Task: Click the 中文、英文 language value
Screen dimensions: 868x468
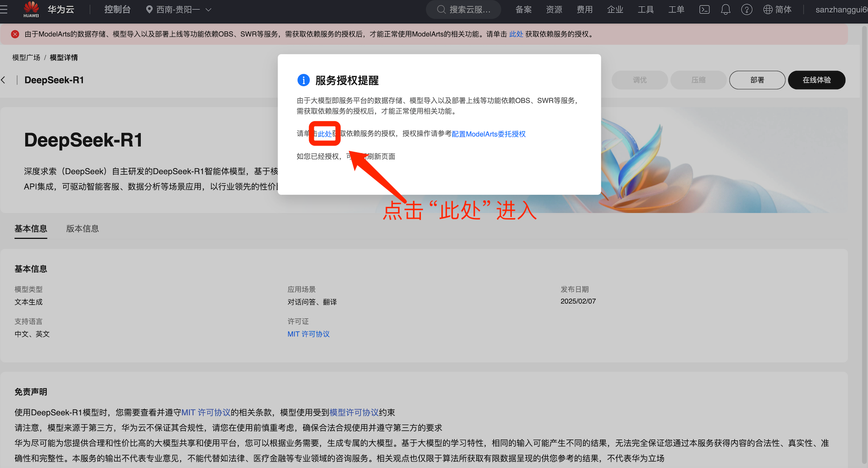Action: click(32, 334)
